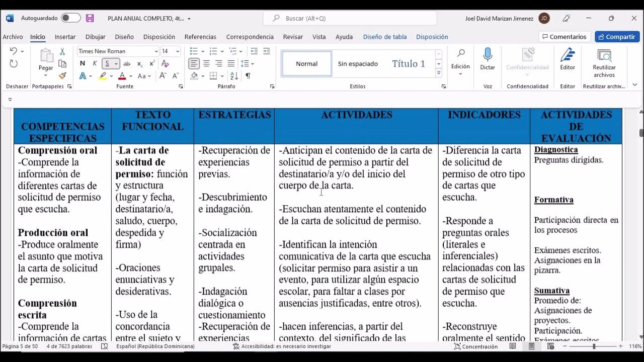Screen dimensions: 644x362
Task: Expand the Estilos gallery more arrow
Action: point(439,73)
